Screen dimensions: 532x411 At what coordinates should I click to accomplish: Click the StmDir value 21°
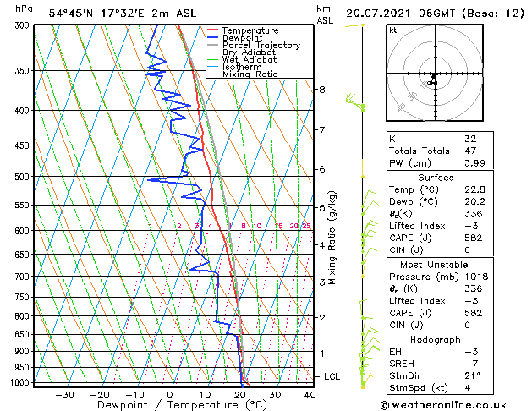click(x=473, y=375)
